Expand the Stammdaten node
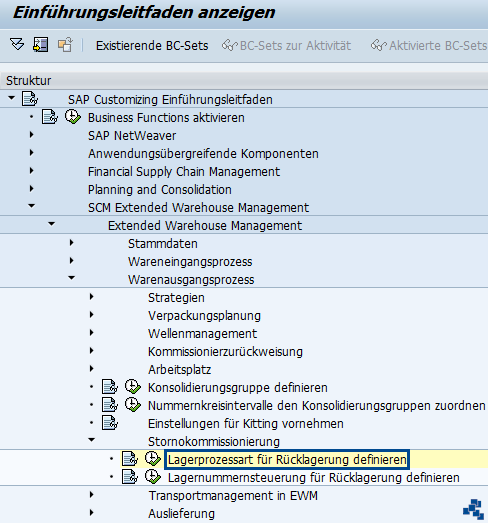Image resolution: width=488 pixels, height=523 pixels. (x=71, y=243)
